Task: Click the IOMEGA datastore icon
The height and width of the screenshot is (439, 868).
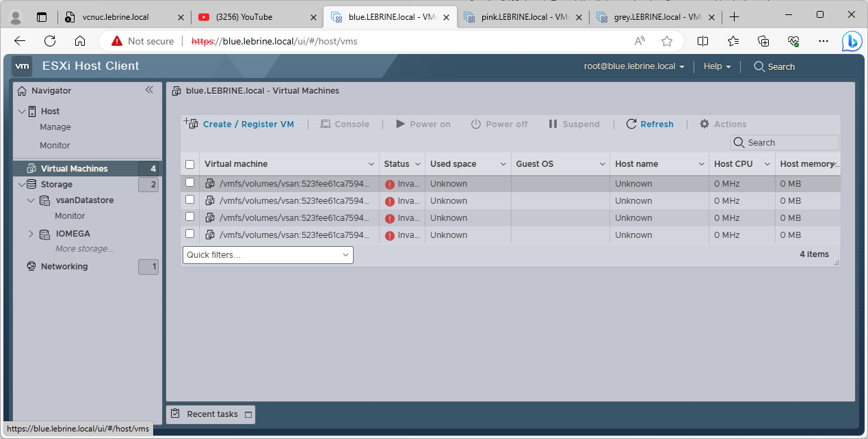Action: click(x=44, y=234)
